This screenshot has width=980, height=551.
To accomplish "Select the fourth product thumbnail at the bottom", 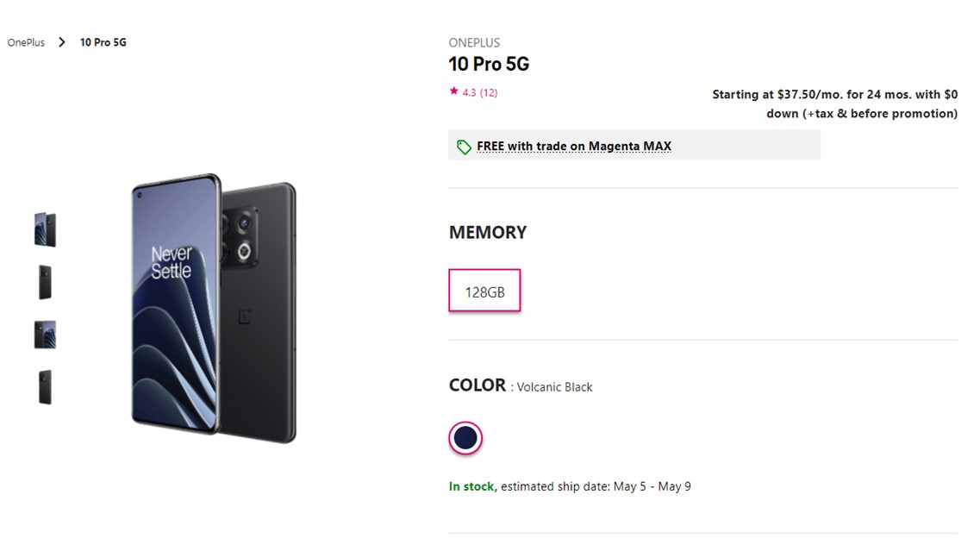I will tap(45, 387).
